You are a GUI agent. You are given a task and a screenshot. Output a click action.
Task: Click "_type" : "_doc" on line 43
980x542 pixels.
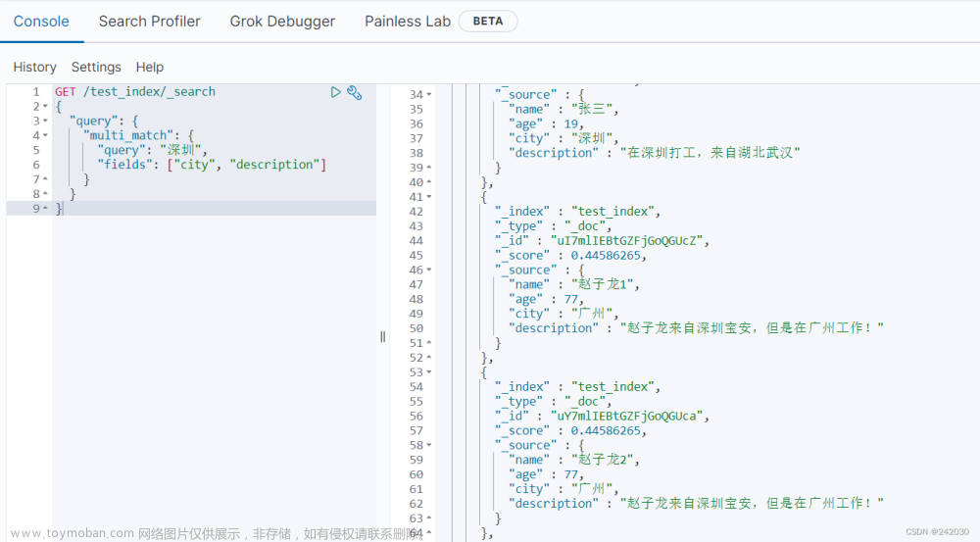click(x=553, y=225)
